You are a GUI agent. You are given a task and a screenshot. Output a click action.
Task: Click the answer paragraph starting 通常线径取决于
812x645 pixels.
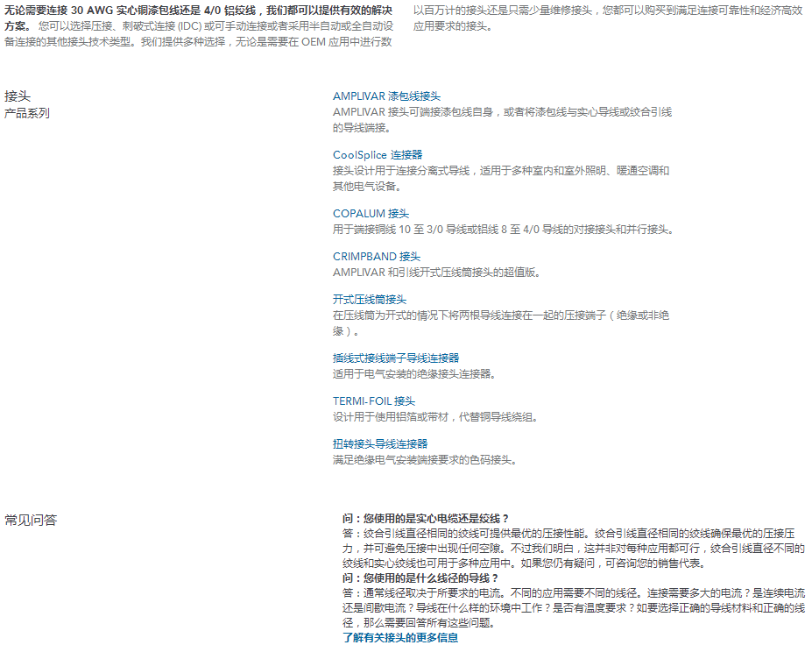(574, 608)
